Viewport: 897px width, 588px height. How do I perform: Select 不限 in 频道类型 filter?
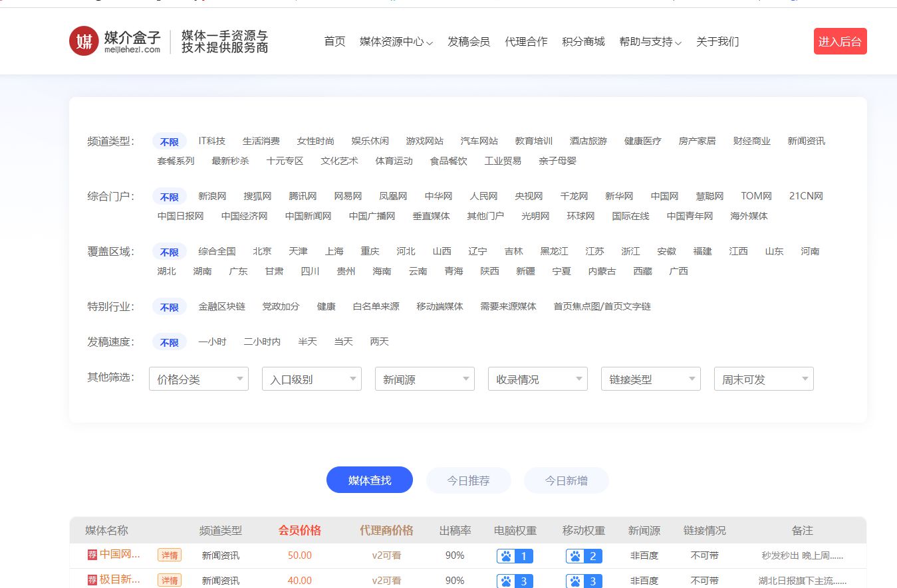coord(169,142)
